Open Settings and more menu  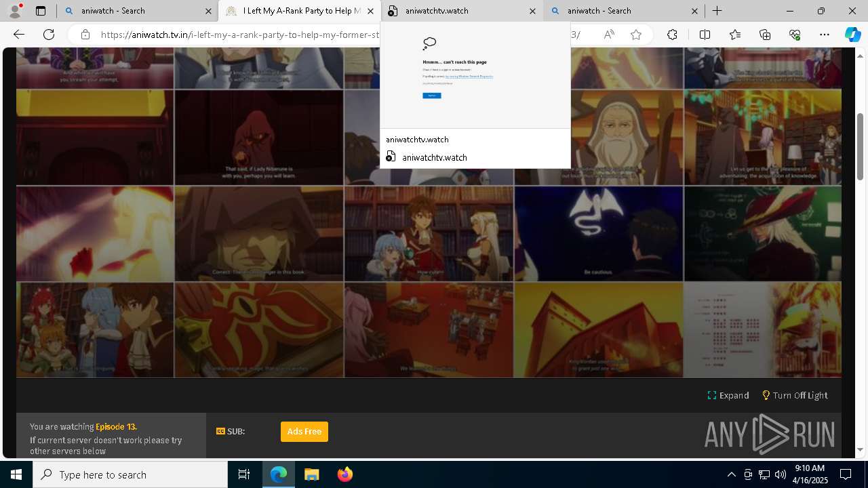(825, 35)
